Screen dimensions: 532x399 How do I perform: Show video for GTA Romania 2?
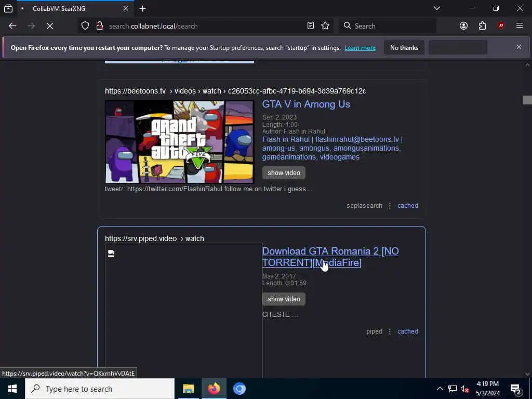coord(284,299)
